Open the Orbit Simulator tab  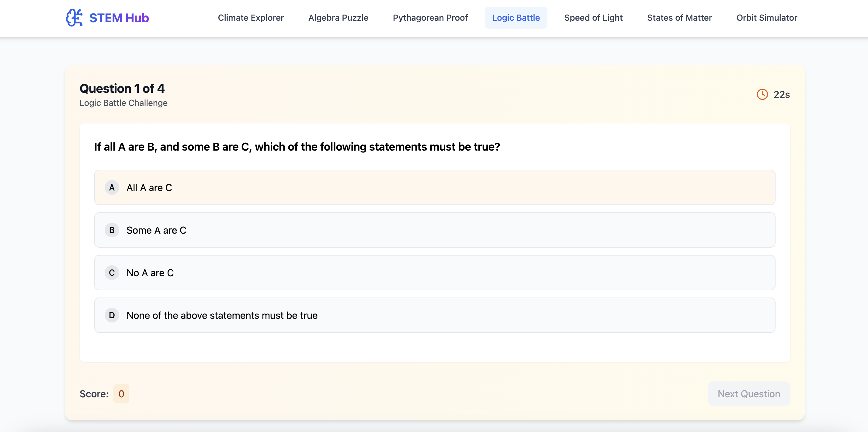click(x=767, y=18)
